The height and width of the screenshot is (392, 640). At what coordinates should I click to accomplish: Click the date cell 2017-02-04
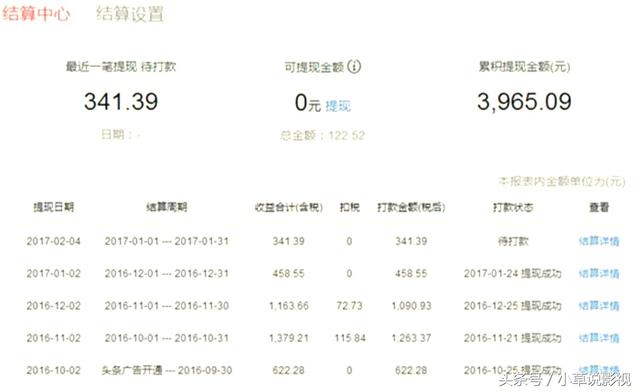click(53, 241)
